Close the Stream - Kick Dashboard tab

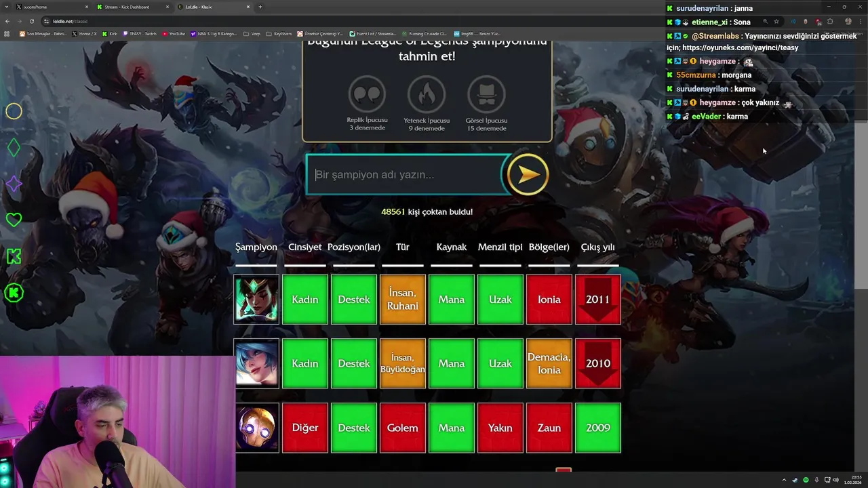pos(167,7)
